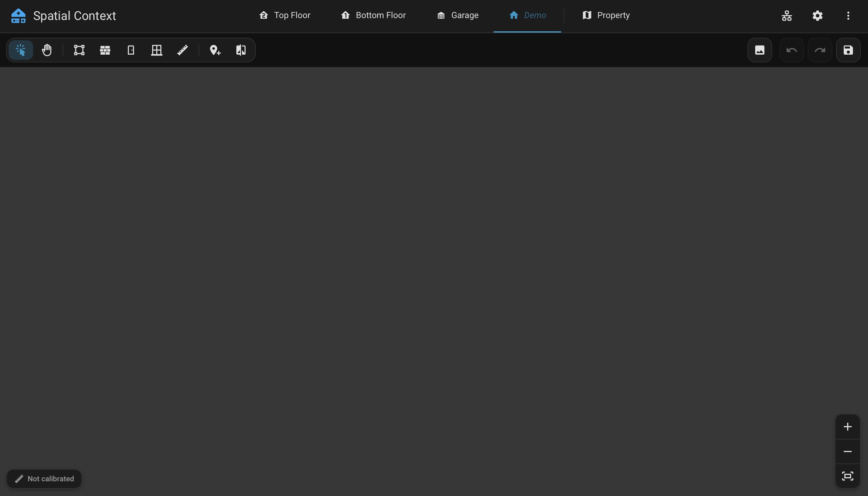Open the Garage tab
The image size is (868, 496).
[457, 16]
